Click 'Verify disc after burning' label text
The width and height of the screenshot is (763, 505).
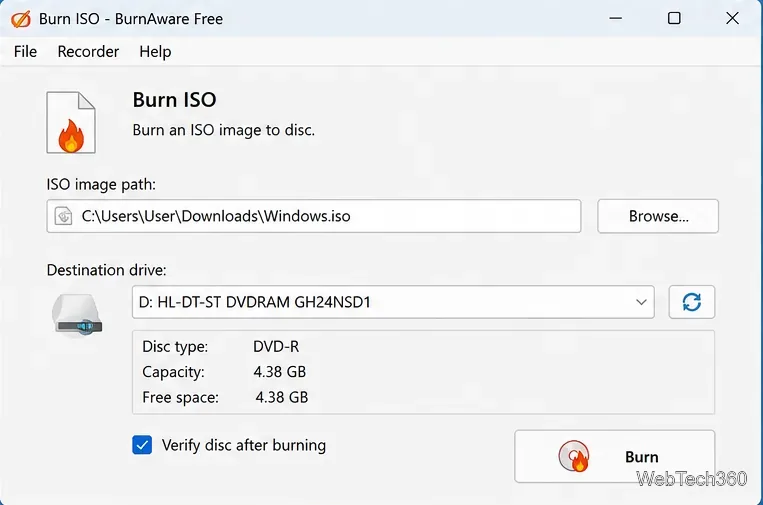(244, 445)
